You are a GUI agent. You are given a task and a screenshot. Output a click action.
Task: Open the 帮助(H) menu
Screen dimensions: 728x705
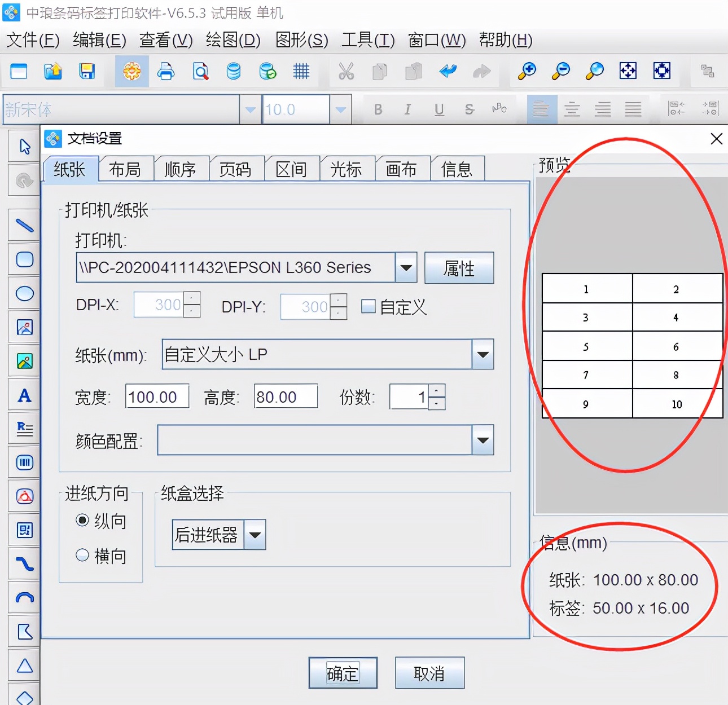[x=506, y=40]
